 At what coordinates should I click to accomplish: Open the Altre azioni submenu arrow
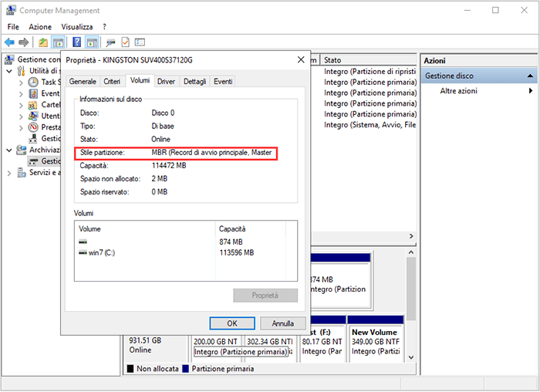click(531, 91)
